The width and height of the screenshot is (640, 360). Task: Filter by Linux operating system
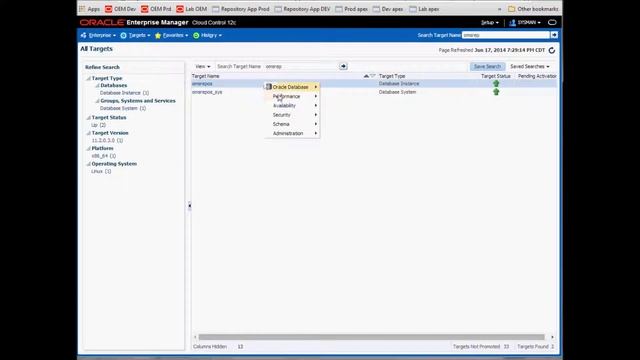(101, 171)
